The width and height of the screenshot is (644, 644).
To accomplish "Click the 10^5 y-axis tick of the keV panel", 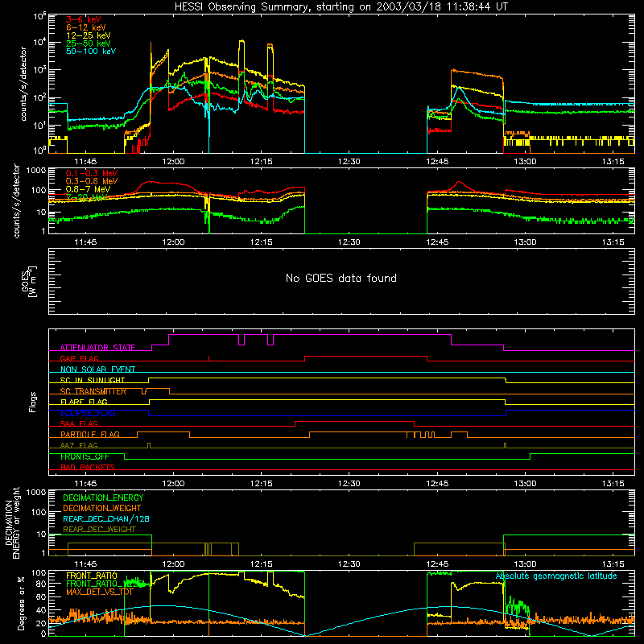I will [39, 17].
